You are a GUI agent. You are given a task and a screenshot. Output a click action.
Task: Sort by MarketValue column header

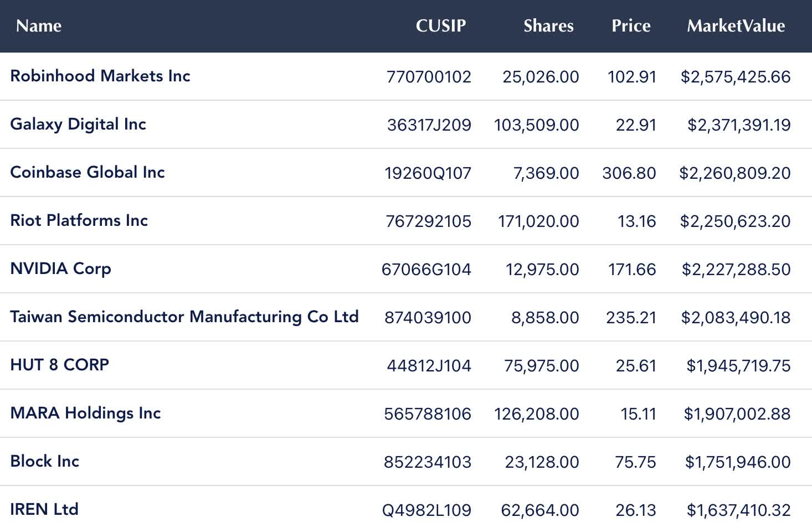click(x=736, y=26)
